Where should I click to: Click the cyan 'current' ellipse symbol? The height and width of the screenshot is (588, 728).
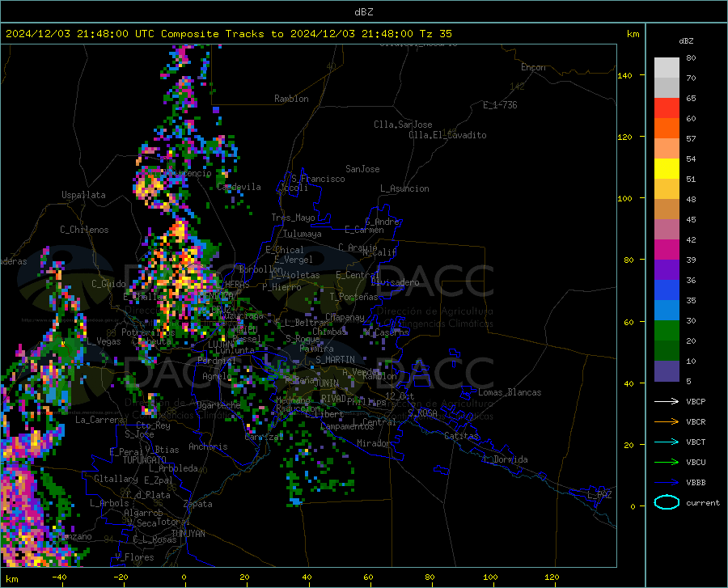(x=667, y=502)
